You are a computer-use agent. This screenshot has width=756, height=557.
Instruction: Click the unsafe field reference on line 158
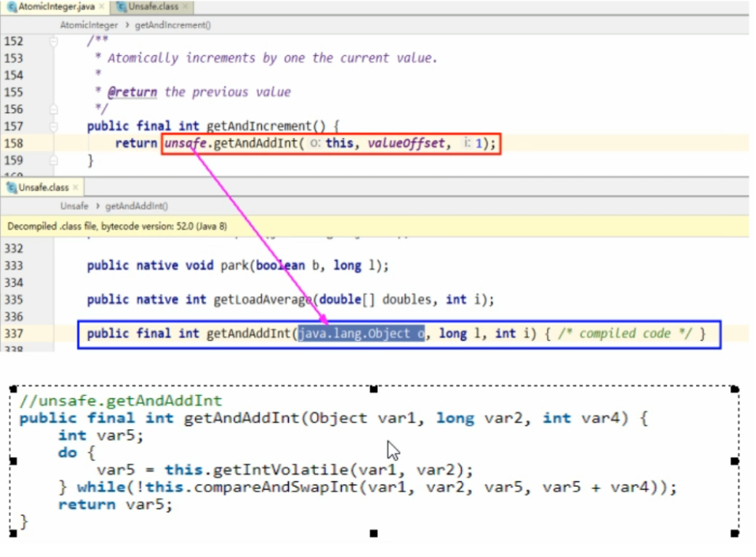tap(185, 143)
